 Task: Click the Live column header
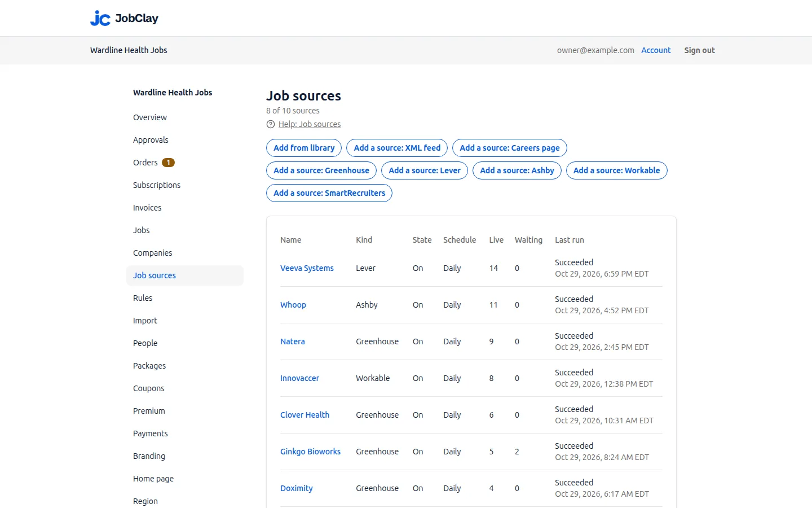click(496, 240)
